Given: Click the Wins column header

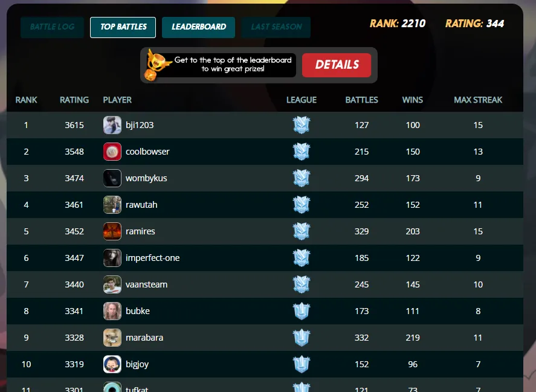Looking at the screenshot, I should pyautogui.click(x=413, y=100).
